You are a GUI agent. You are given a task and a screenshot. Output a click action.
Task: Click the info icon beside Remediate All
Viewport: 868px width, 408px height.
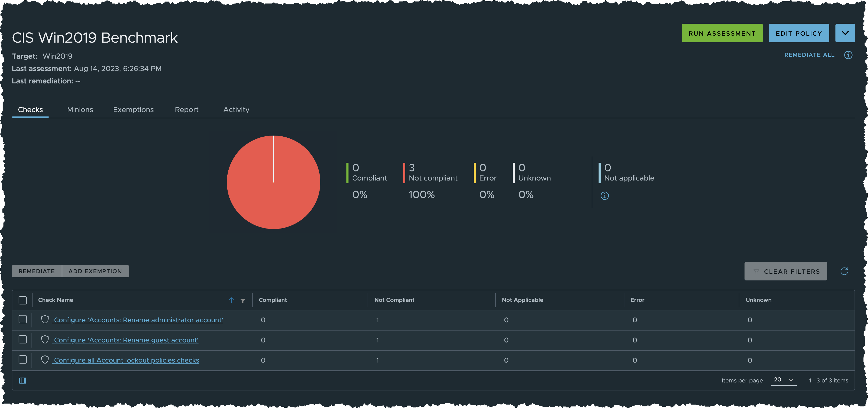(x=848, y=55)
